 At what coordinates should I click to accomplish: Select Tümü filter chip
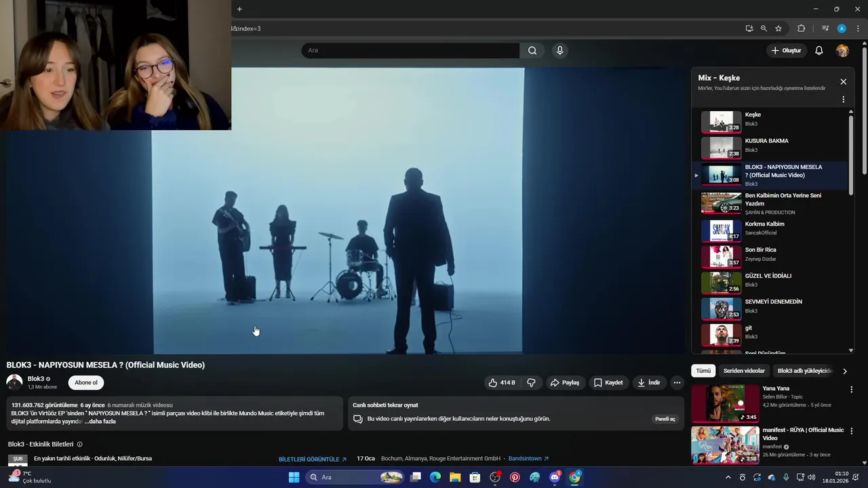(703, 371)
